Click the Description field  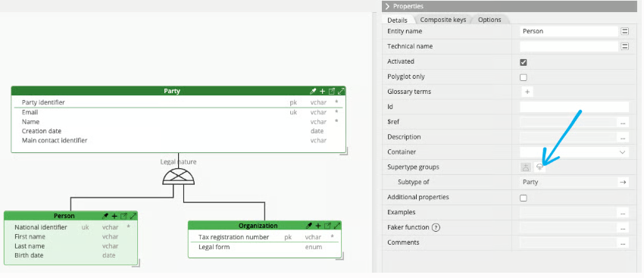[x=569, y=137]
